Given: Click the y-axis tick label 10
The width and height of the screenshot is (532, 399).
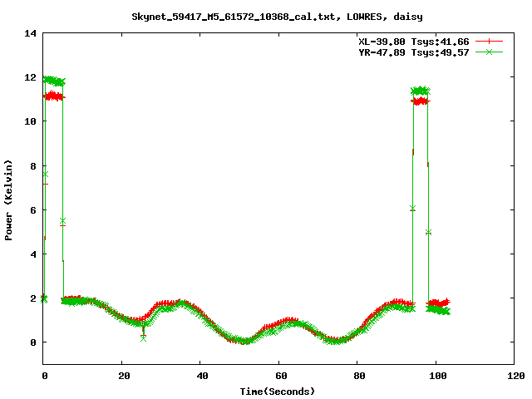Looking at the screenshot, I should pos(30,121).
